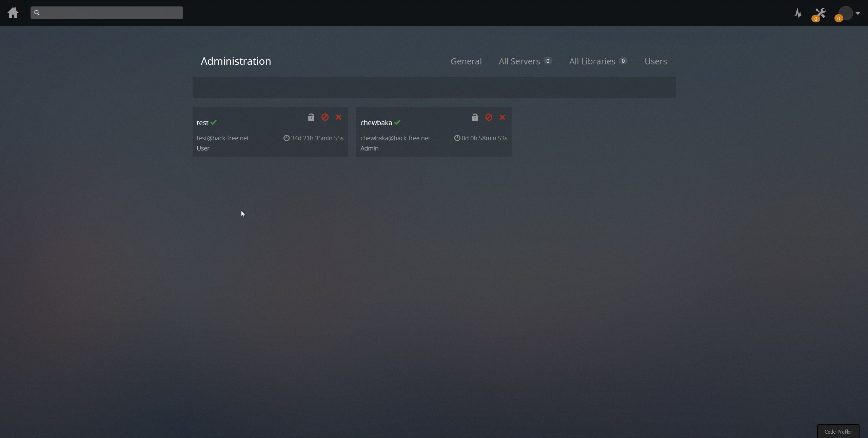
Task: Switch to the General tab
Action: click(466, 61)
